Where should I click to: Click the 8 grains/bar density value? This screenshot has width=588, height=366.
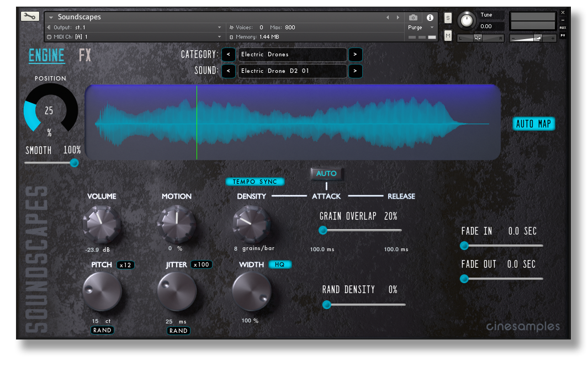(255, 248)
